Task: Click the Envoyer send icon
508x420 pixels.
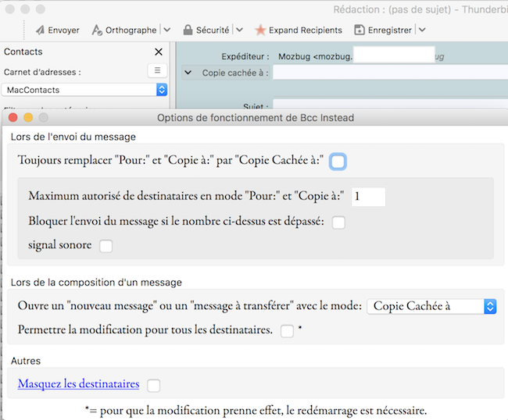Action: pyautogui.click(x=40, y=30)
